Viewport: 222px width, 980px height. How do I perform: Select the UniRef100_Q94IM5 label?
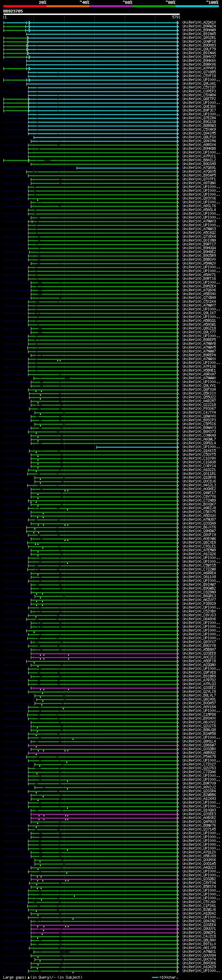[199, 133]
